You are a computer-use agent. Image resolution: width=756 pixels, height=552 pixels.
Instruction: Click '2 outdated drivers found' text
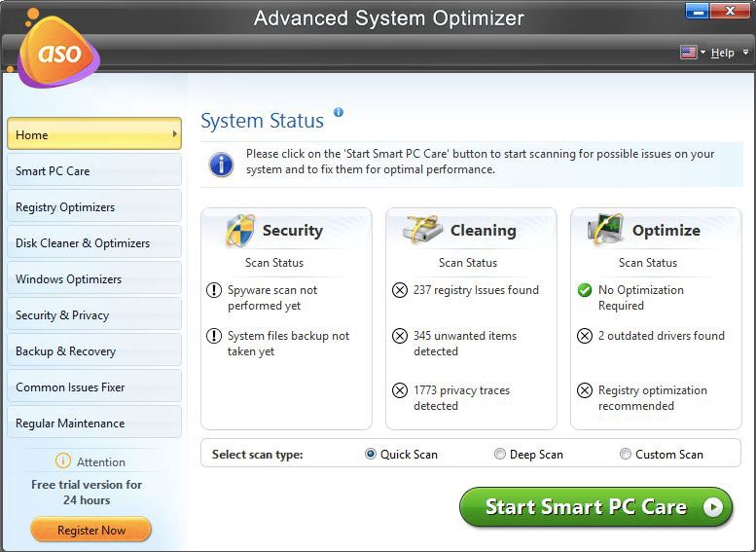(661, 335)
